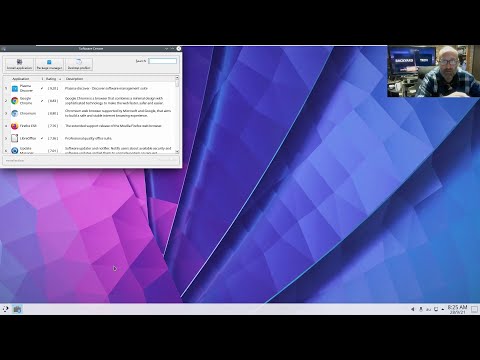Click the list scroll-down arrow
The width and height of the screenshot is (480, 360).
[177, 152]
